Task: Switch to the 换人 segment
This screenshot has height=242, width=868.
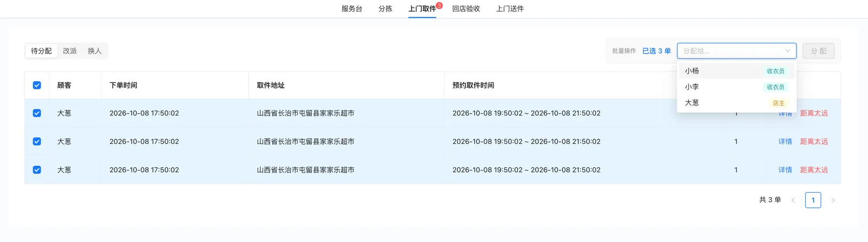Action: (x=94, y=51)
